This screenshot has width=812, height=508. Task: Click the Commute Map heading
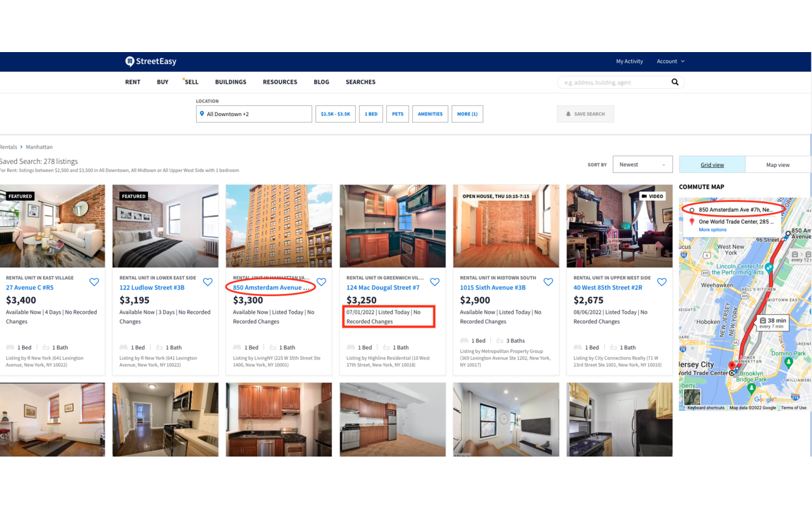pos(702,187)
